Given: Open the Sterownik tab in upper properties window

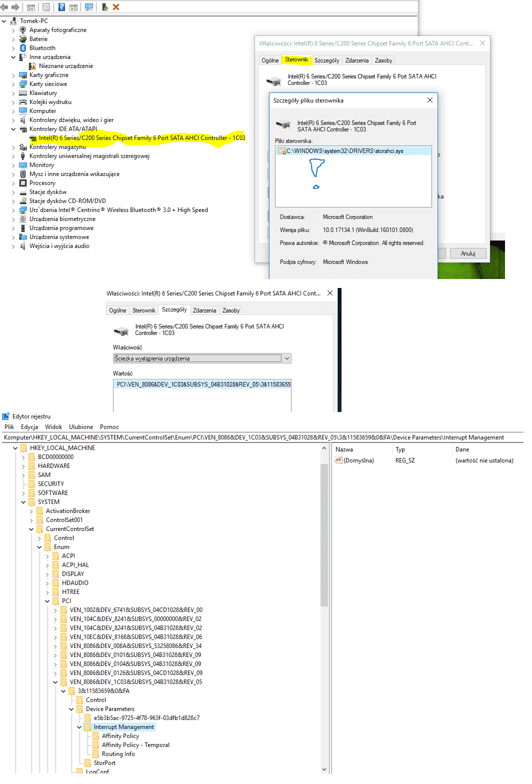Looking at the screenshot, I should point(296,60).
